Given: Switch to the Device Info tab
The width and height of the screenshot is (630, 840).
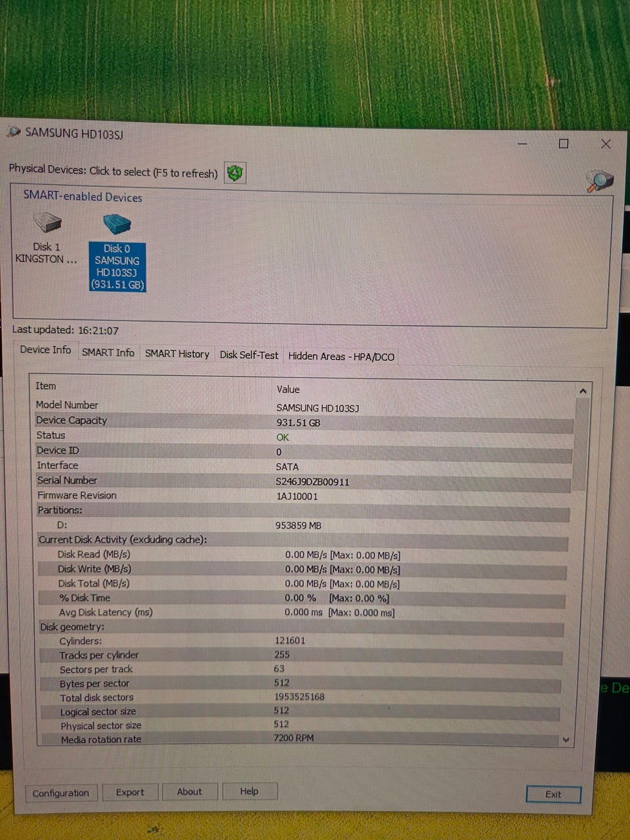Looking at the screenshot, I should 45,350.
